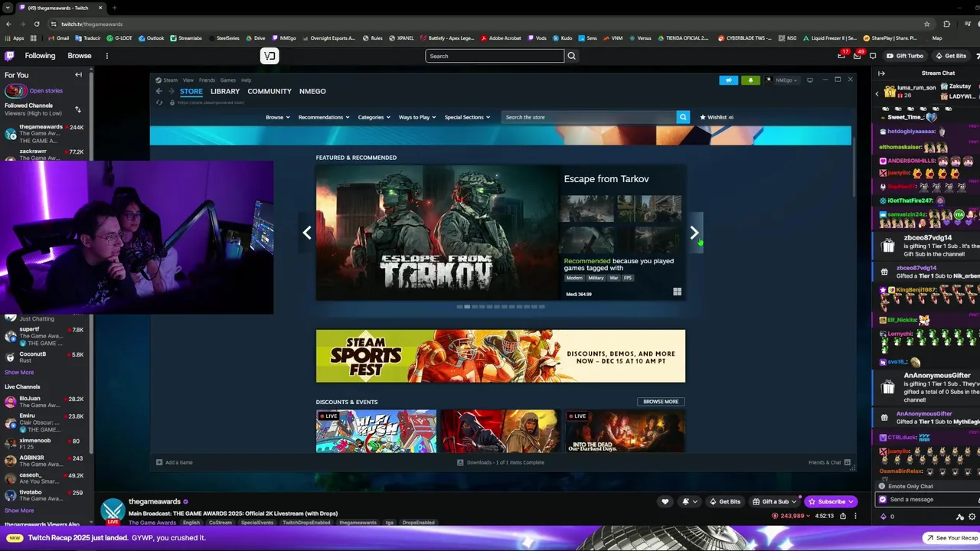Screen dimensions: 980x551
Task: Open Twitch notifications with 17 badge
Action: coord(841,56)
